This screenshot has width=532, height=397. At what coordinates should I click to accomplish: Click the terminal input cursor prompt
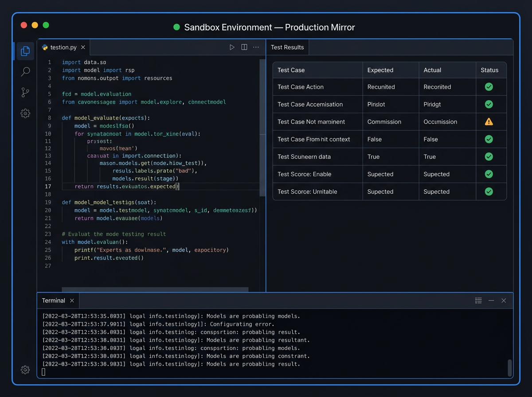43,372
